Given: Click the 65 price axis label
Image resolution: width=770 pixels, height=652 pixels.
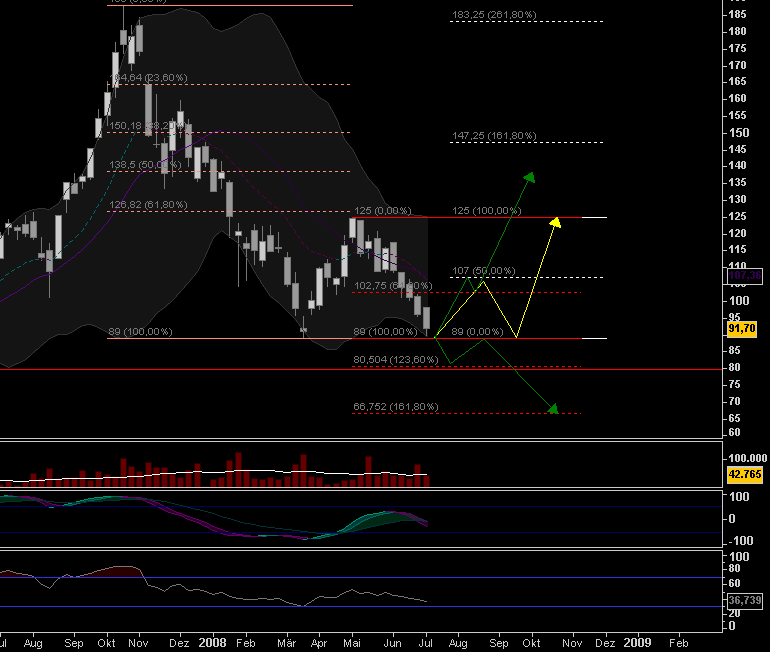Looking at the screenshot, I should (734, 418).
